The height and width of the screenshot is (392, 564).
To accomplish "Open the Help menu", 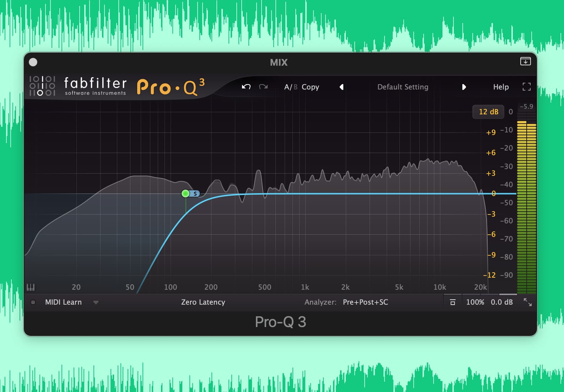I will click(501, 87).
